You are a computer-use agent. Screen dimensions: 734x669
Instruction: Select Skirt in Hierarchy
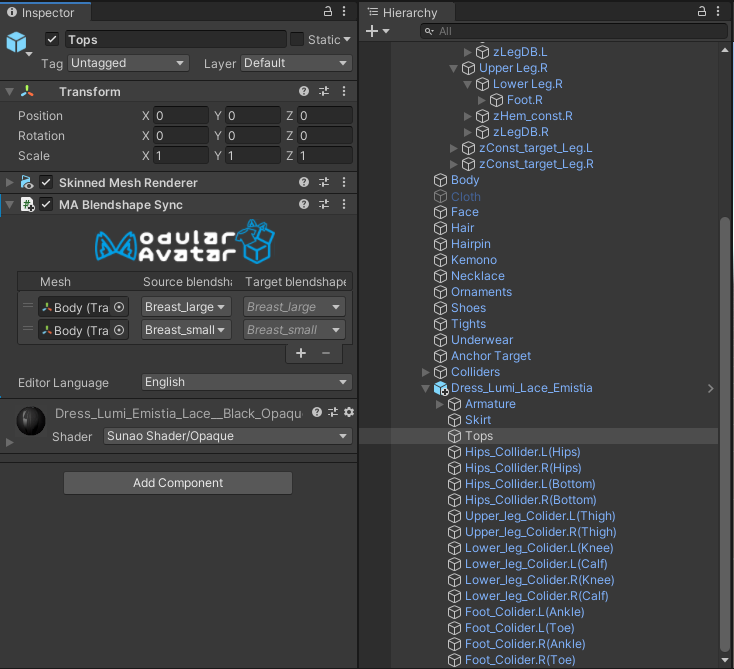point(477,420)
